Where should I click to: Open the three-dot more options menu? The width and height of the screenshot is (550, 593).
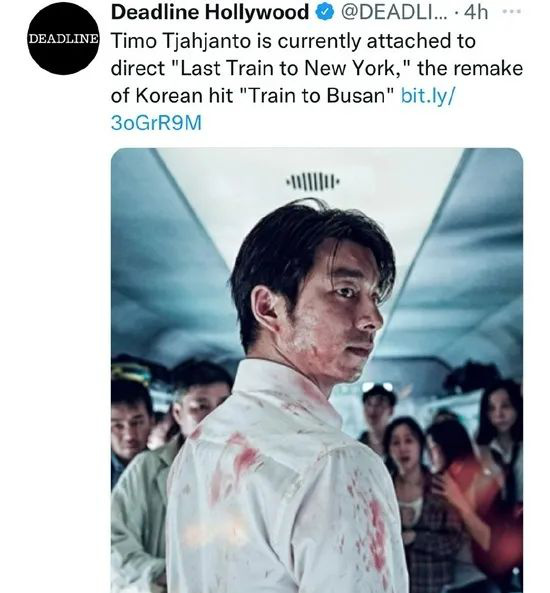512,12
